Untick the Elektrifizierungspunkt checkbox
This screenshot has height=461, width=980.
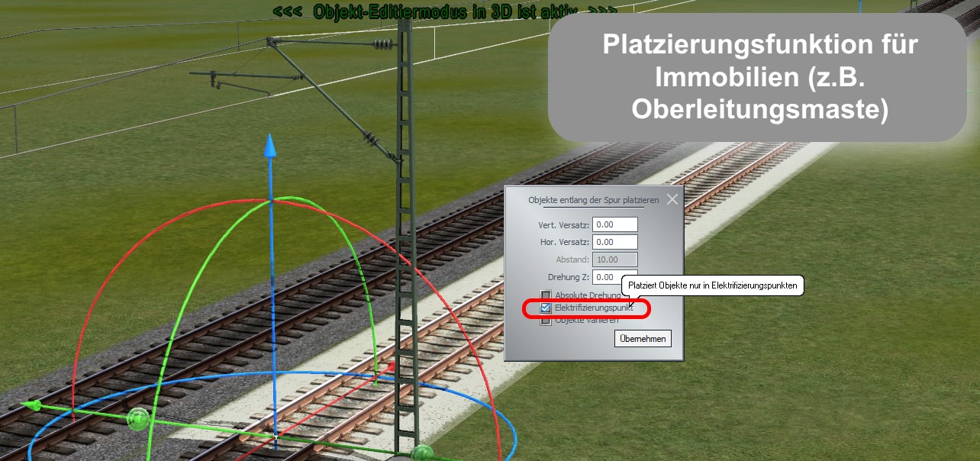pos(545,308)
